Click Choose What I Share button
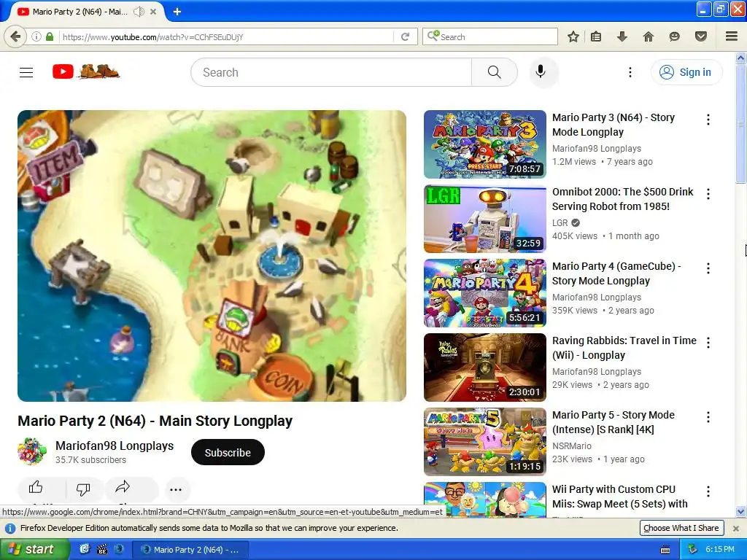This screenshot has width=747, height=560. (x=681, y=528)
